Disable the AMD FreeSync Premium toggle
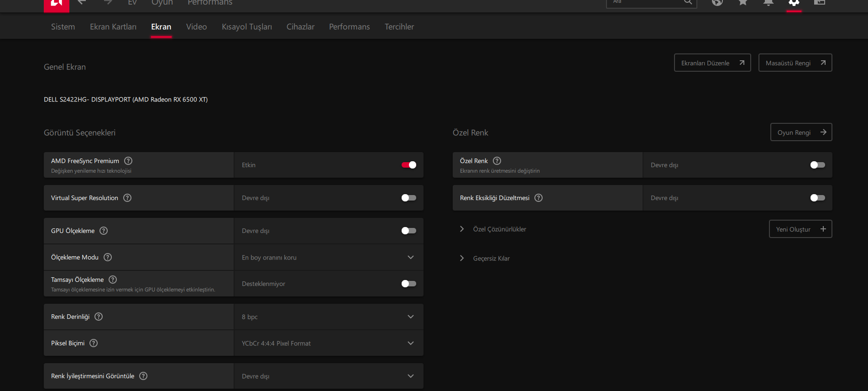Viewport: 868px width, 391px height. tap(408, 165)
